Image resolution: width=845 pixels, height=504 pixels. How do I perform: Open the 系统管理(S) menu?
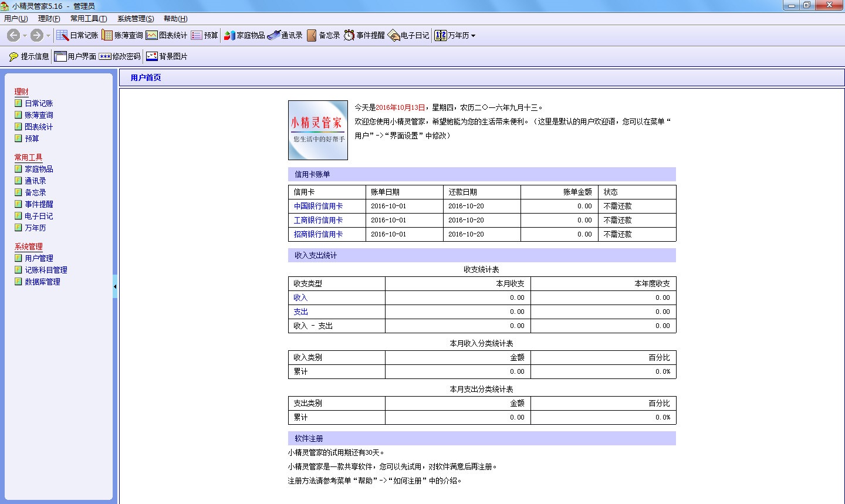pyautogui.click(x=136, y=19)
